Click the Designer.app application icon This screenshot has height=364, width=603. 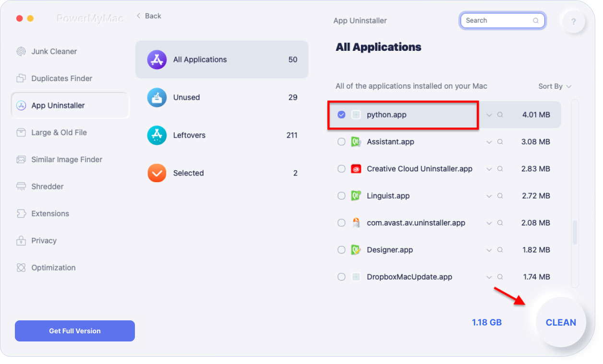tap(356, 250)
